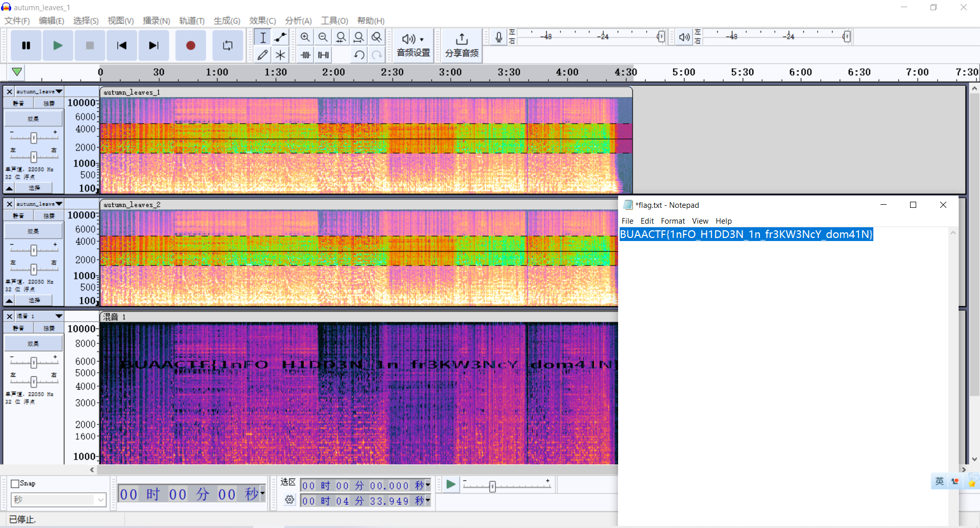Viewport: 980px width, 528px height.
Task: Click the 效果 button on the autumn_leaves_1 track
Action: click(x=33, y=118)
